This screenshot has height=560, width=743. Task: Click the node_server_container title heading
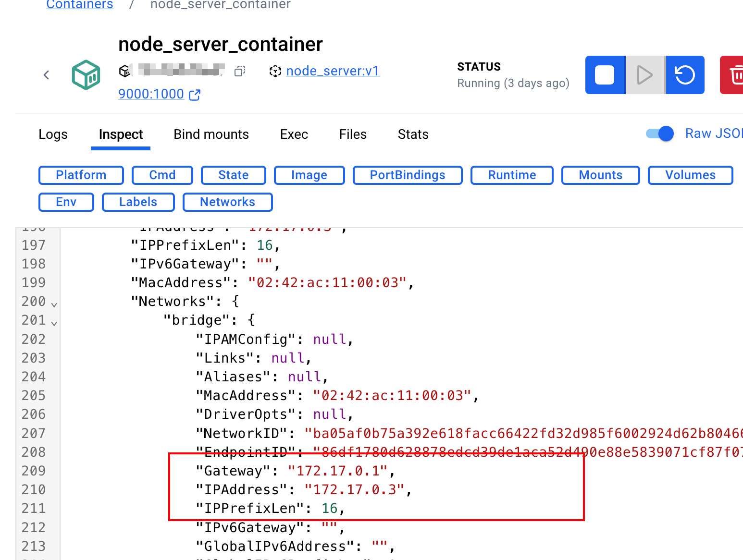pyautogui.click(x=221, y=44)
